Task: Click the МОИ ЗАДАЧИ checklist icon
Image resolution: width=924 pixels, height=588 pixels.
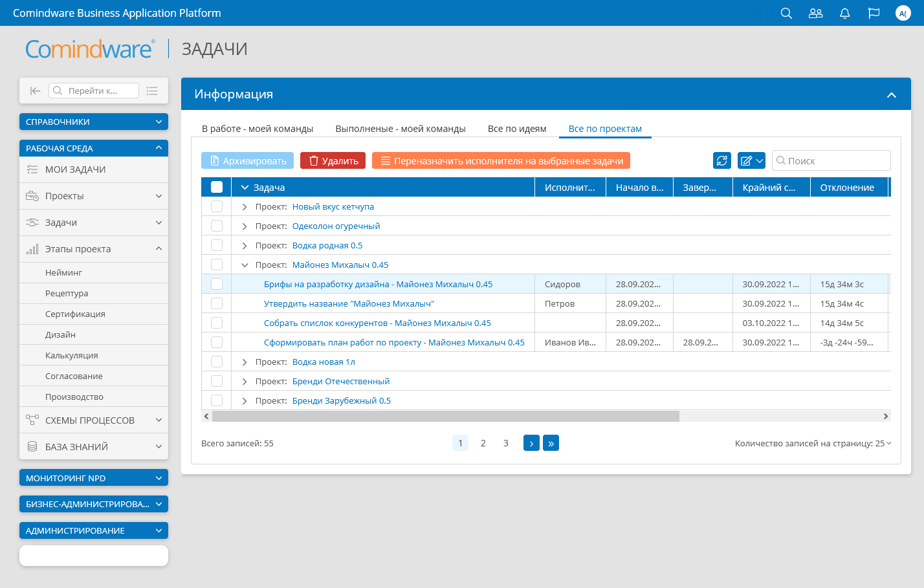Action: (32, 169)
